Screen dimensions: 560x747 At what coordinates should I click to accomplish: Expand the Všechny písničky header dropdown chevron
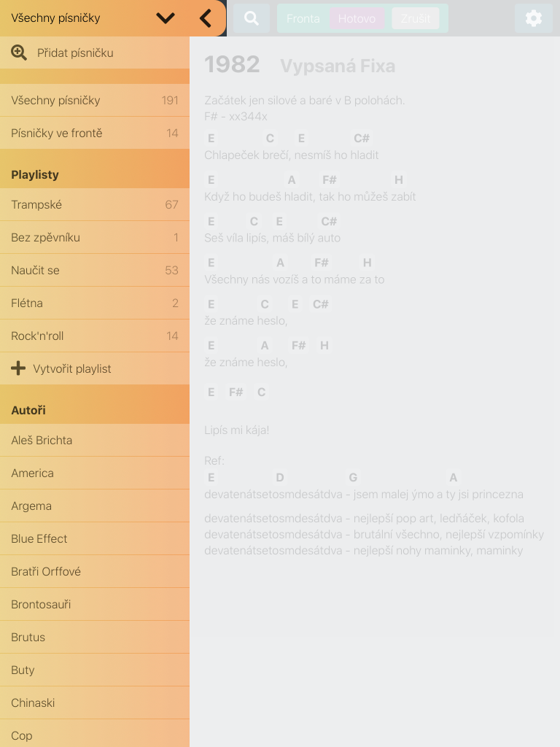pyautogui.click(x=166, y=18)
